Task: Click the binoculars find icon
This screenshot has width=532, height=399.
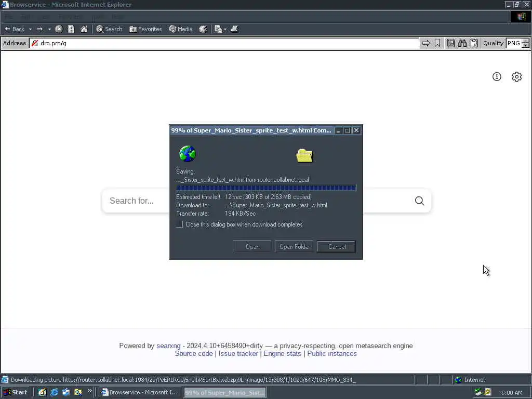Action: pos(462,43)
